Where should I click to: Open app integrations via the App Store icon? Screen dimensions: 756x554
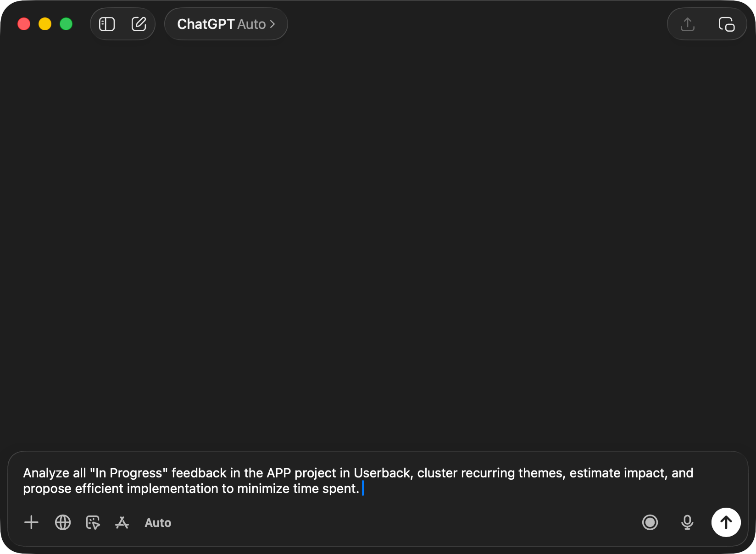pyautogui.click(x=122, y=522)
